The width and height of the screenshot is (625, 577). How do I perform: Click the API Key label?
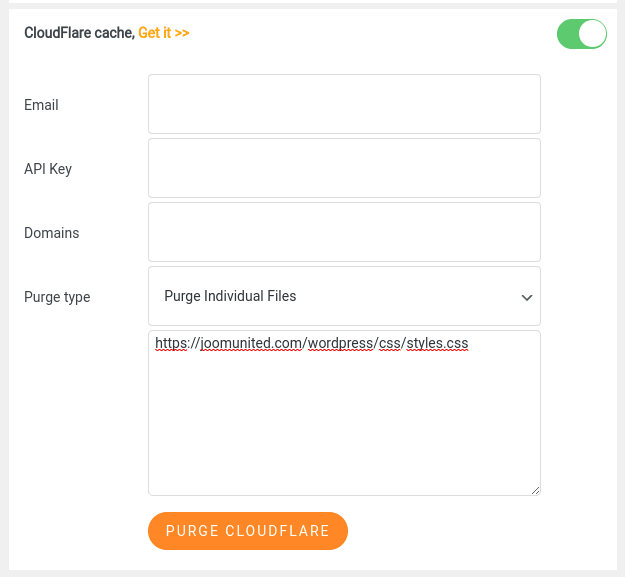(48, 169)
